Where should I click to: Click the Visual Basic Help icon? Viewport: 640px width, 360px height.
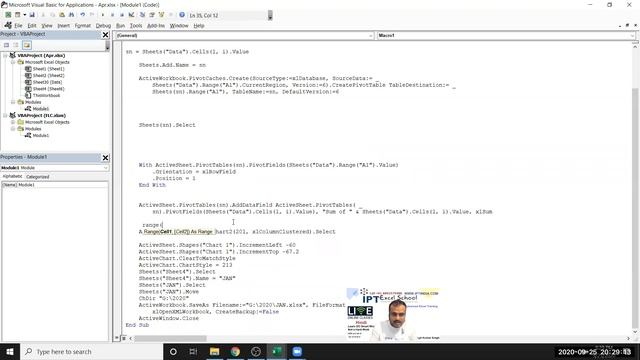pyautogui.click(x=182, y=15)
